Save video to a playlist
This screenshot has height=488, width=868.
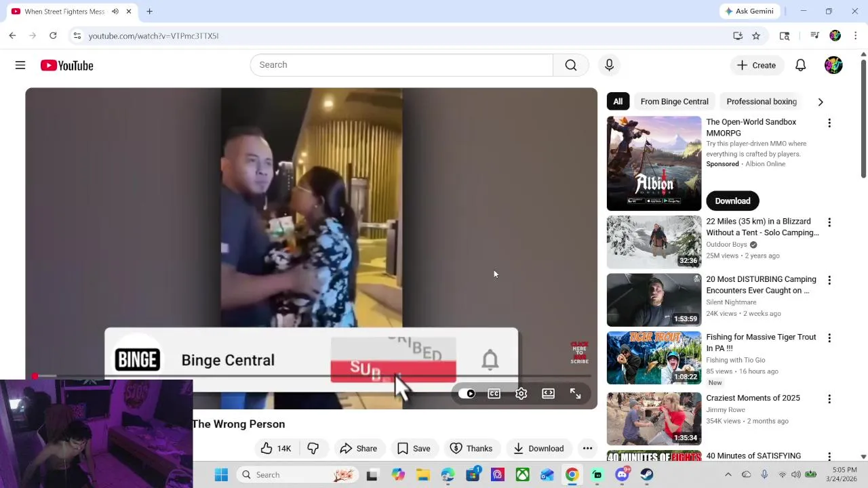pos(414,448)
